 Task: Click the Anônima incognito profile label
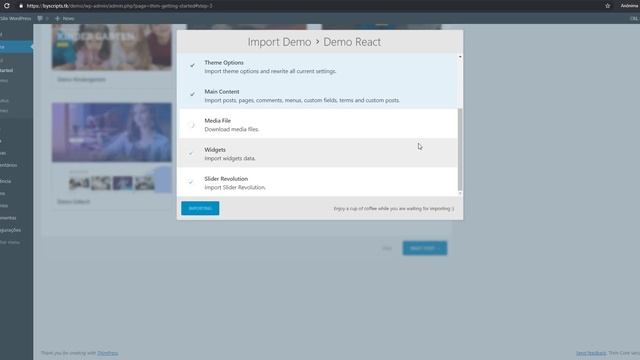(630, 6)
